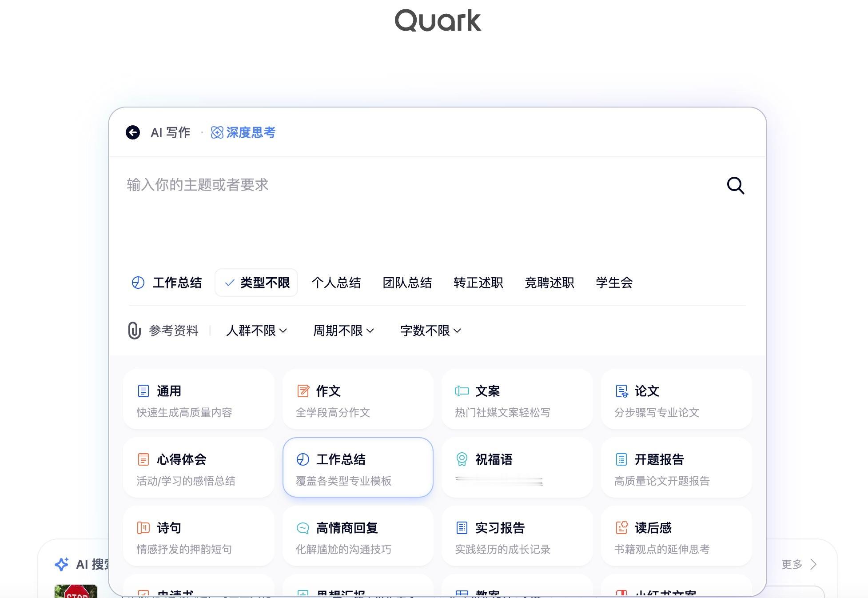Open the 字数不限 dropdown
Screen dimensions: 868x598
point(431,331)
